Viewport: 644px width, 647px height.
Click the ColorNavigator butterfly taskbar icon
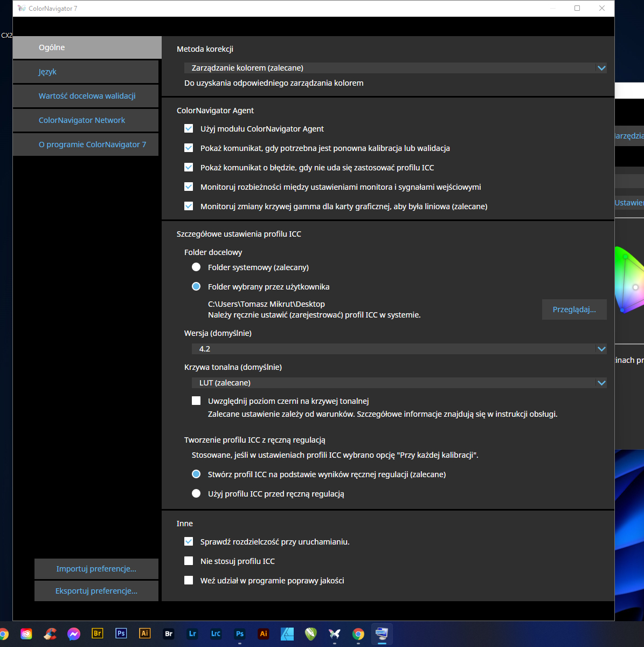pos(335,634)
